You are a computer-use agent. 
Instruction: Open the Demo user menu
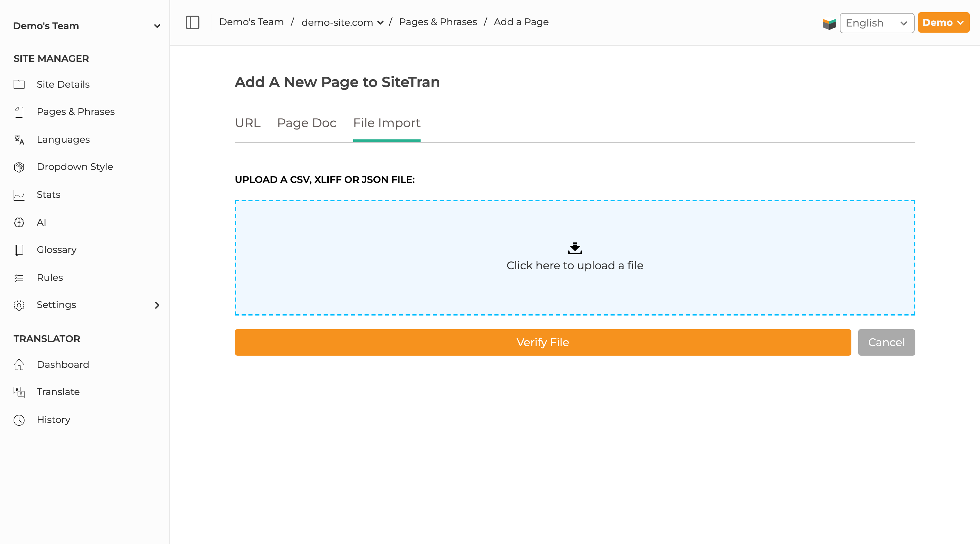point(944,22)
